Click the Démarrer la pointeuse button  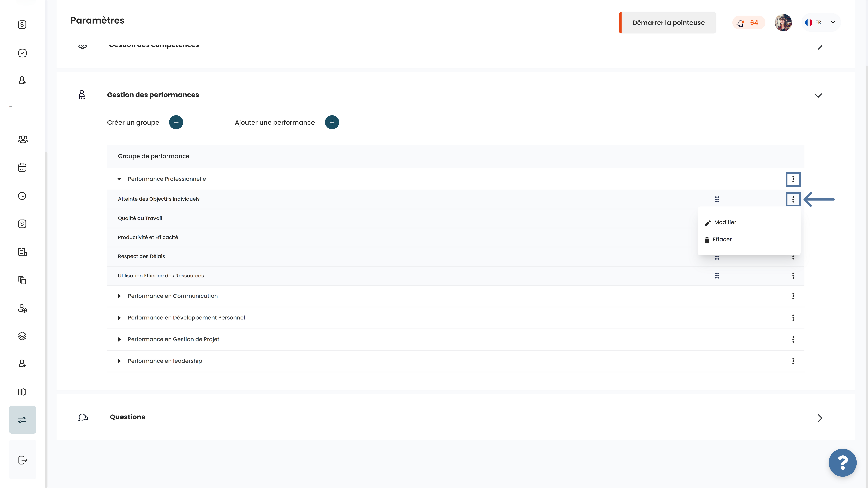[x=667, y=23]
